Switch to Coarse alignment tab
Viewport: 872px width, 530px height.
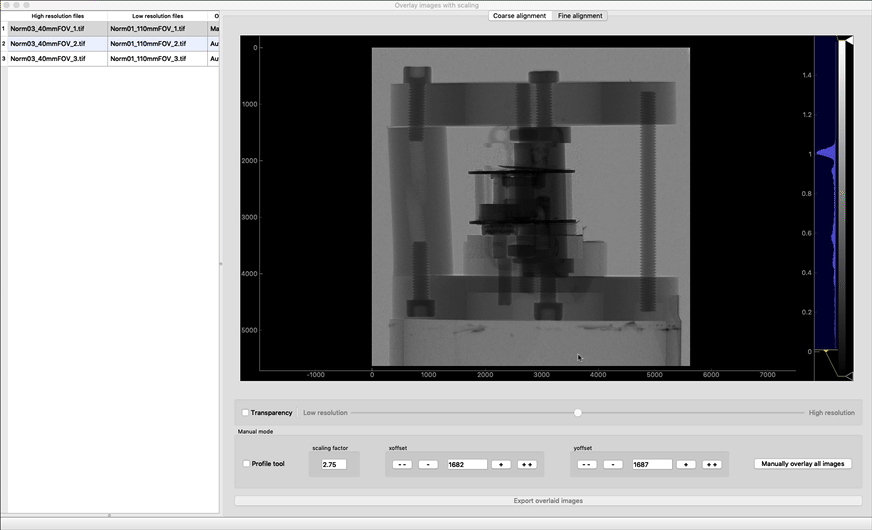tap(520, 16)
